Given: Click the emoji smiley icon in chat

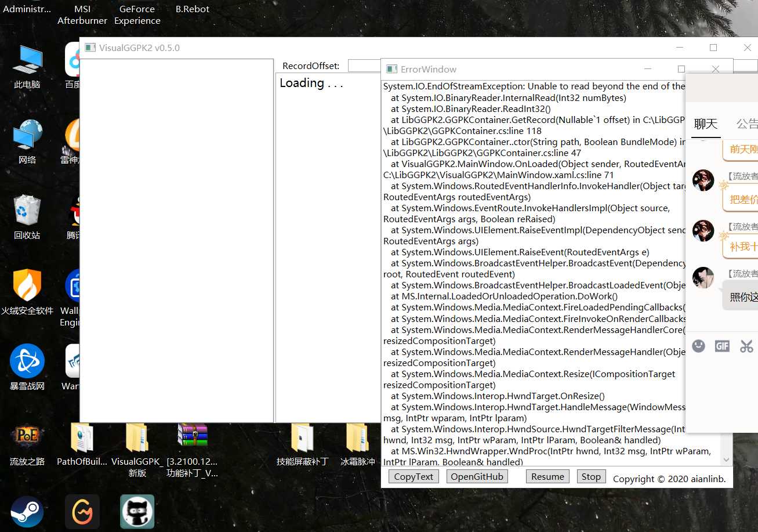Looking at the screenshot, I should pos(699,346).
